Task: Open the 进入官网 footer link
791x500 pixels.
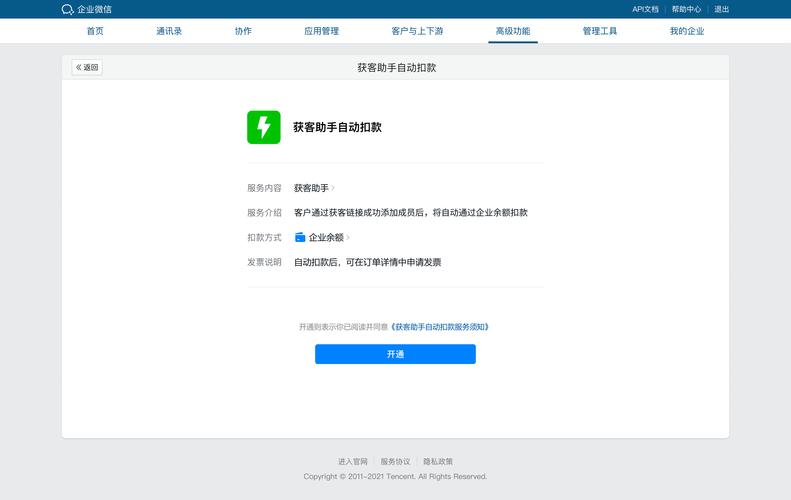Action: 353,461
